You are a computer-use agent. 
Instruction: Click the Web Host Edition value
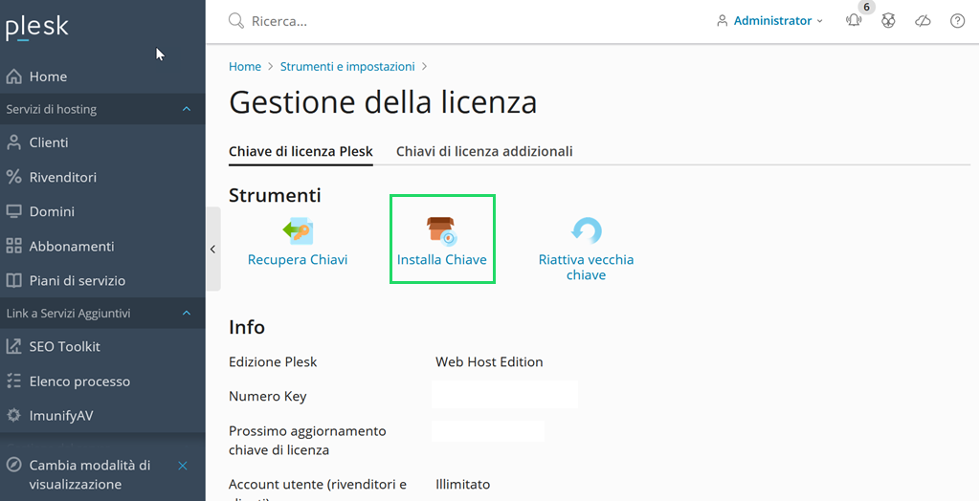489,361
